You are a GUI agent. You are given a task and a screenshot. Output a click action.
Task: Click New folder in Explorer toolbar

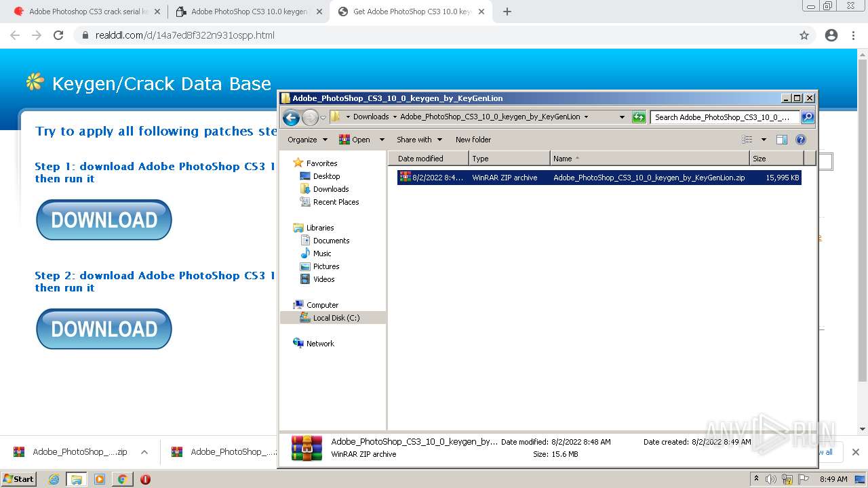pos(473,140)
